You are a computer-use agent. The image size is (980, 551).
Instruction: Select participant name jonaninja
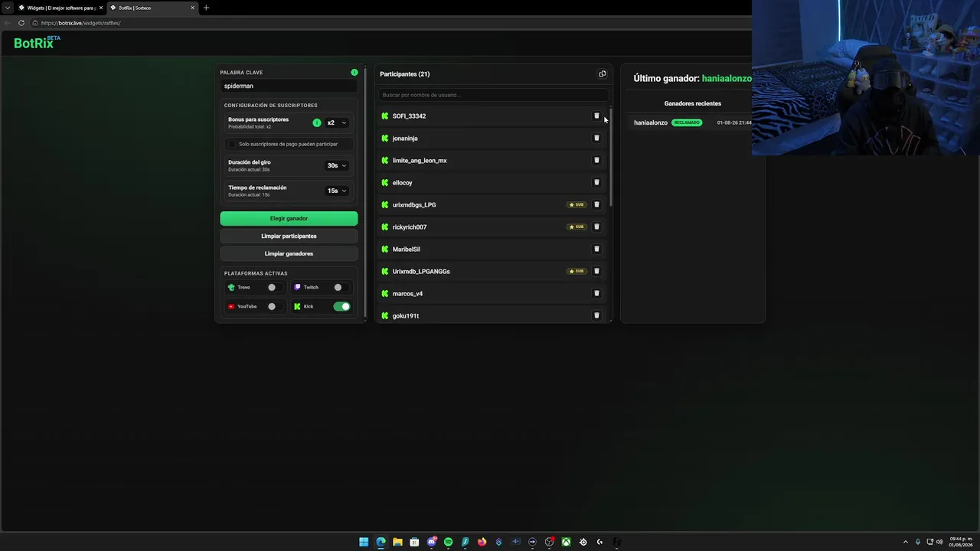click(405, 139)
